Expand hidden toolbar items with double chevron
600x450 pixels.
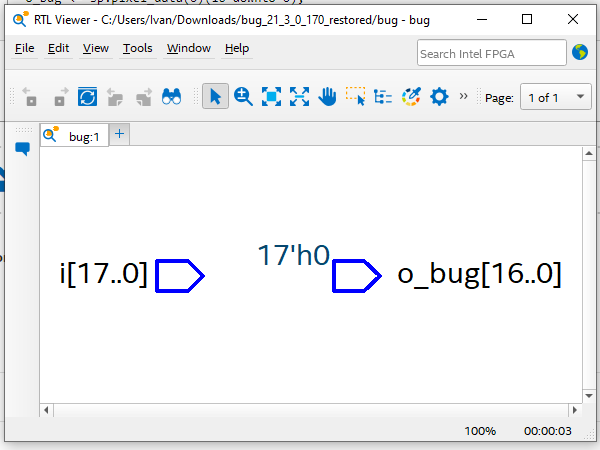pos(463,96)
